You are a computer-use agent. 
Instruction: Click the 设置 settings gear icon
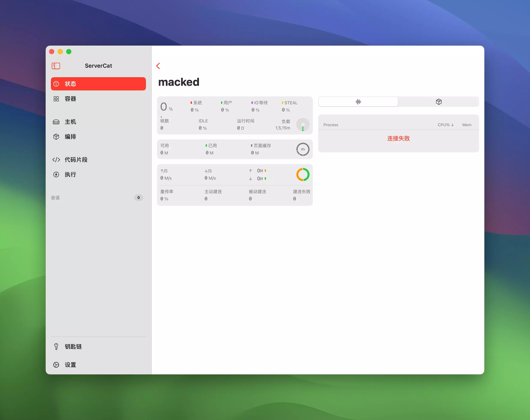(56, 365)
